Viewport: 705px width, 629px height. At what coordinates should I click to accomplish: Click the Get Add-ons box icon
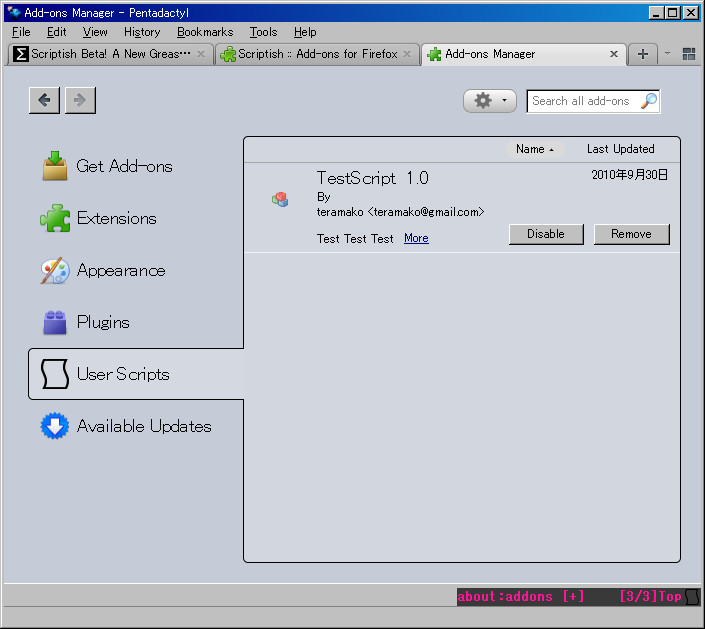(55, 166)
